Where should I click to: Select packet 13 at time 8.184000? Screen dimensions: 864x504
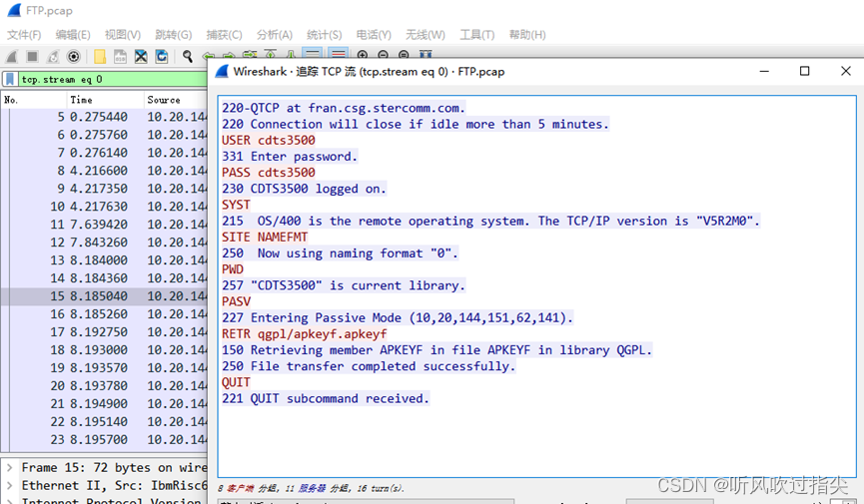click(104, 260)
